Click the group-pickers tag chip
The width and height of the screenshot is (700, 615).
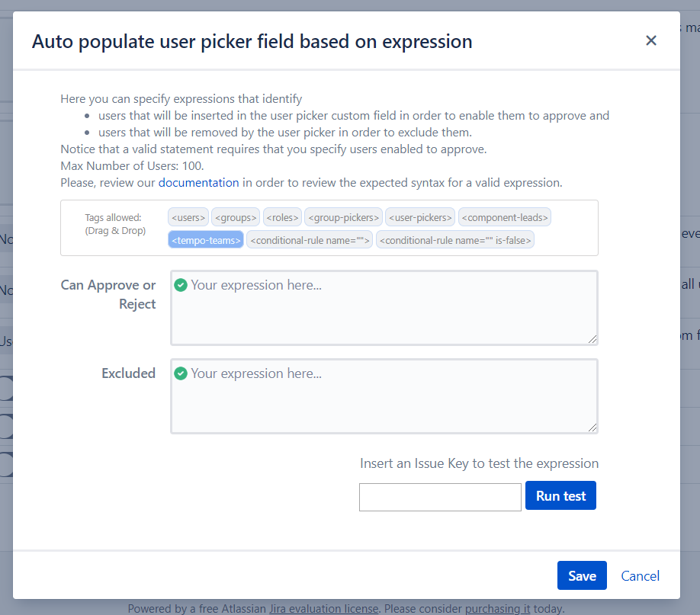pyautogui.click(x=343, y=217)
